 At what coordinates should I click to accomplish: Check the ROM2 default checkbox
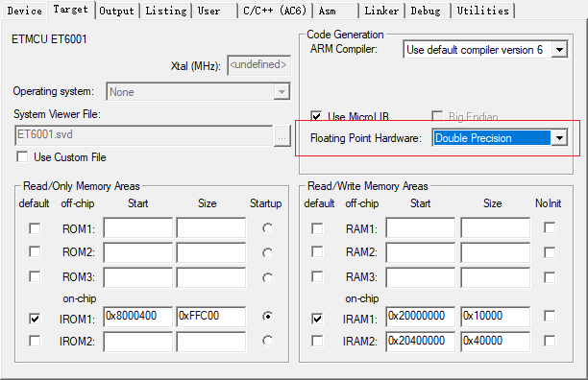click(35, 251)
